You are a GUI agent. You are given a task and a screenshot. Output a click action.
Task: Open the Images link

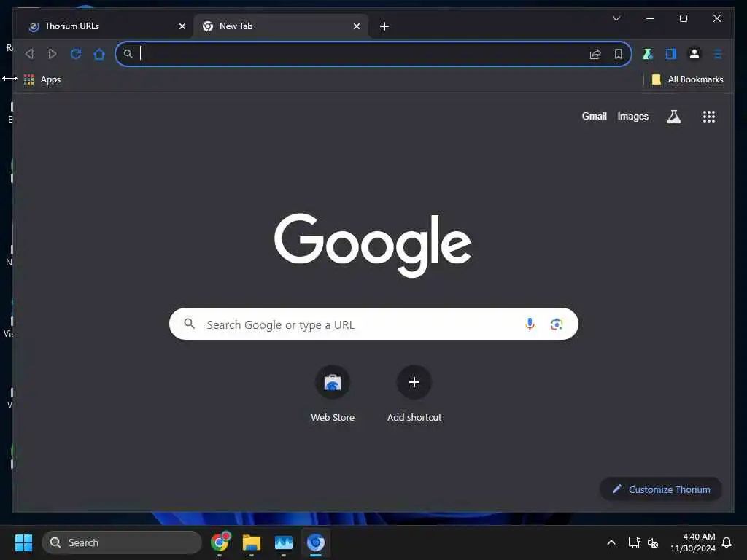pos(632,116)
